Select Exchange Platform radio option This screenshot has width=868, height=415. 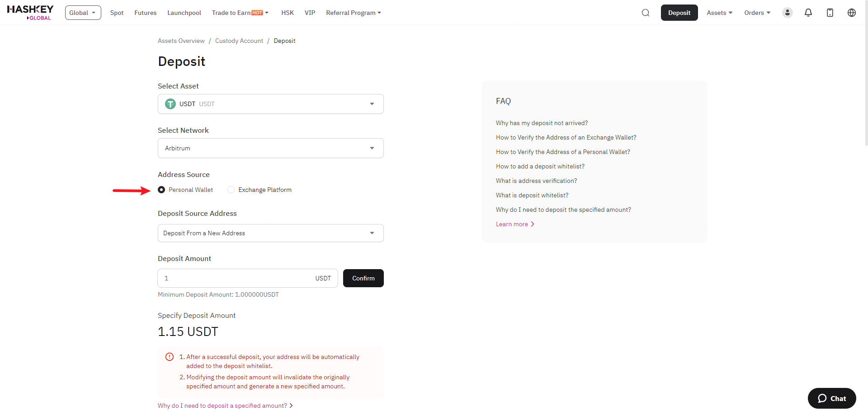coord(231,190)
